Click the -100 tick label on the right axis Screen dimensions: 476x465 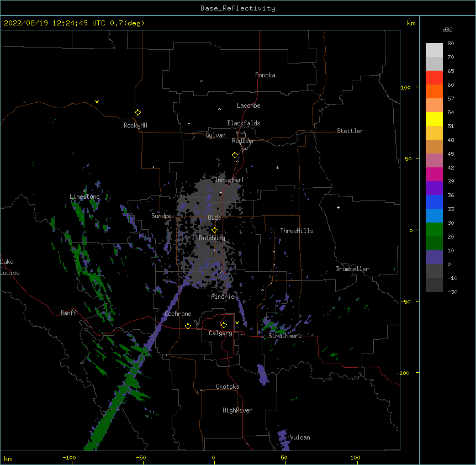[404, 373]
